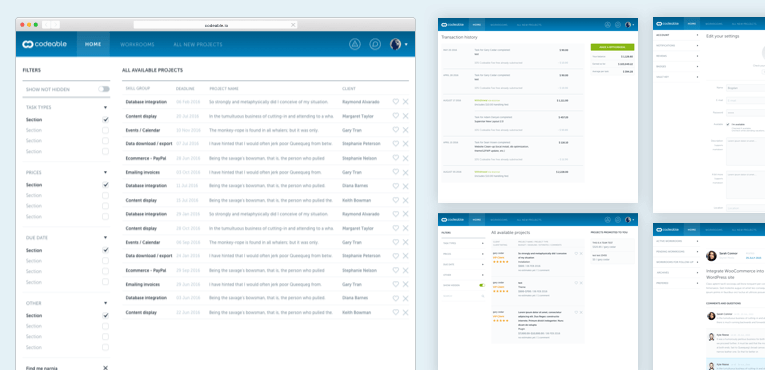Screen dimensions: 765x370
Task: Hide the Events / Calendar project due 10 Nov 2016
Action: (x=405, y=130)
